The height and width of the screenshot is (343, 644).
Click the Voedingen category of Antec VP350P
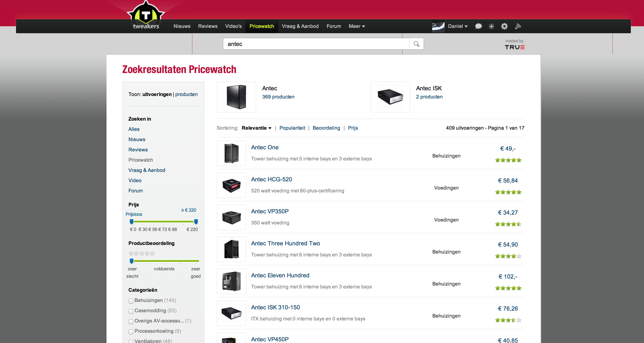446,220
